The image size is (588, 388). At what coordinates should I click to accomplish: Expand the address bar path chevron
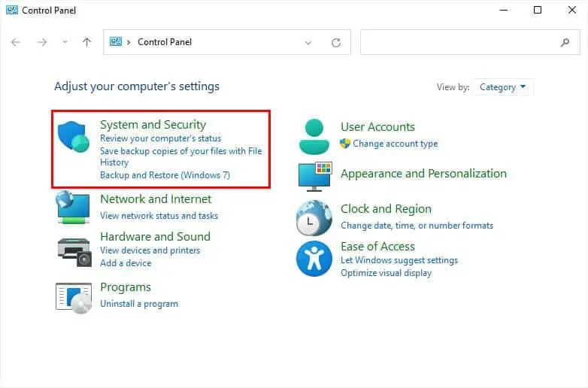[x=129, y=42]
